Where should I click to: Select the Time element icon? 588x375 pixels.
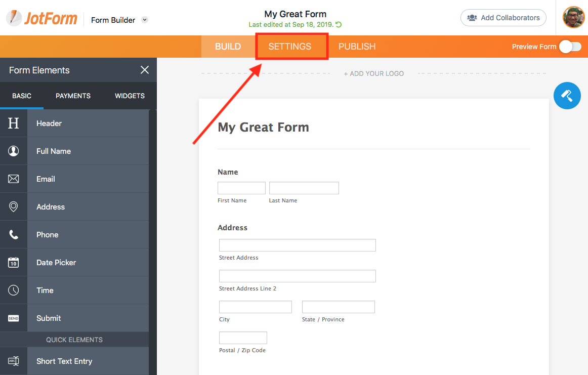click(x=14, y=290)
